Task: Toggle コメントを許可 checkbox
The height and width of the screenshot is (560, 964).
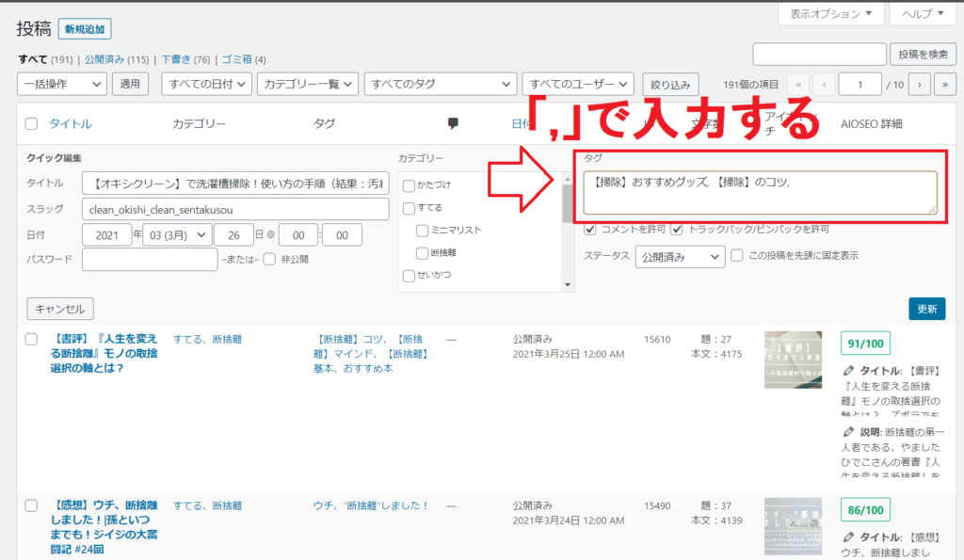Action: pos(590,229)
